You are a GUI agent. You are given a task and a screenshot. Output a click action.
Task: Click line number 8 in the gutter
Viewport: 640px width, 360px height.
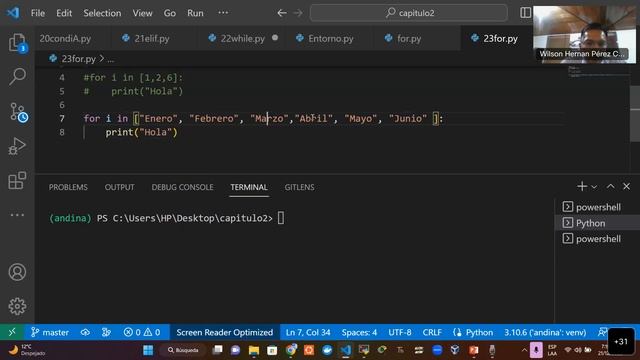tap(62, 132)
